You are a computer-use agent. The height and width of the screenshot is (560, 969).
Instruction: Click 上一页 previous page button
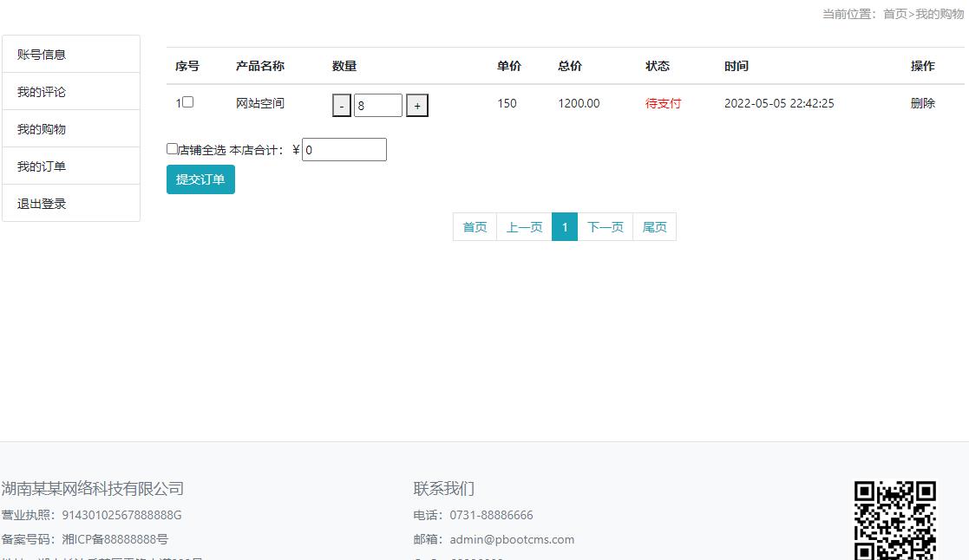pyautogui.click(x=524, y=227)
